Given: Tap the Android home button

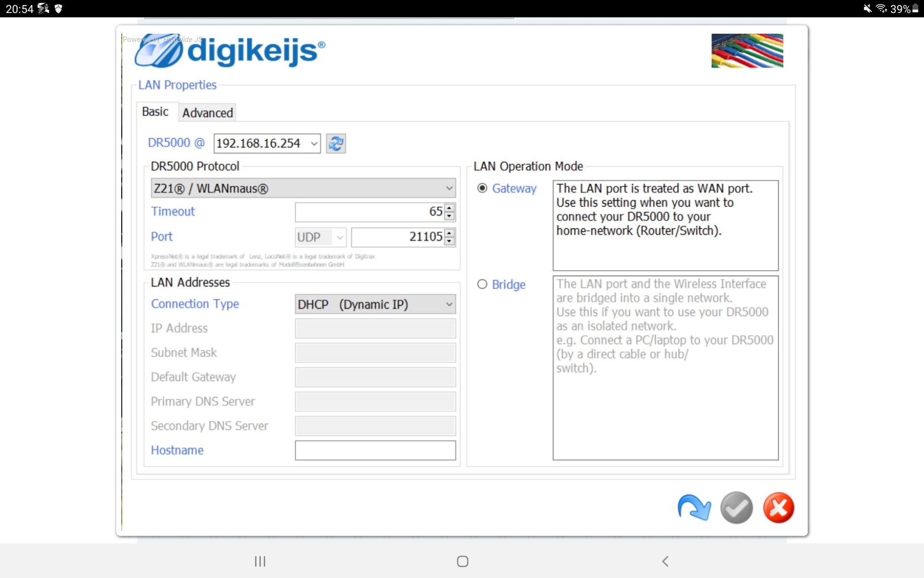Looking at the screenshot, I should coord(462,561).
